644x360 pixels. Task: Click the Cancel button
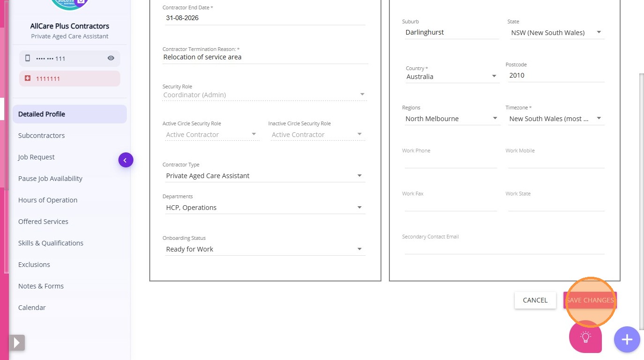point(535,300)
